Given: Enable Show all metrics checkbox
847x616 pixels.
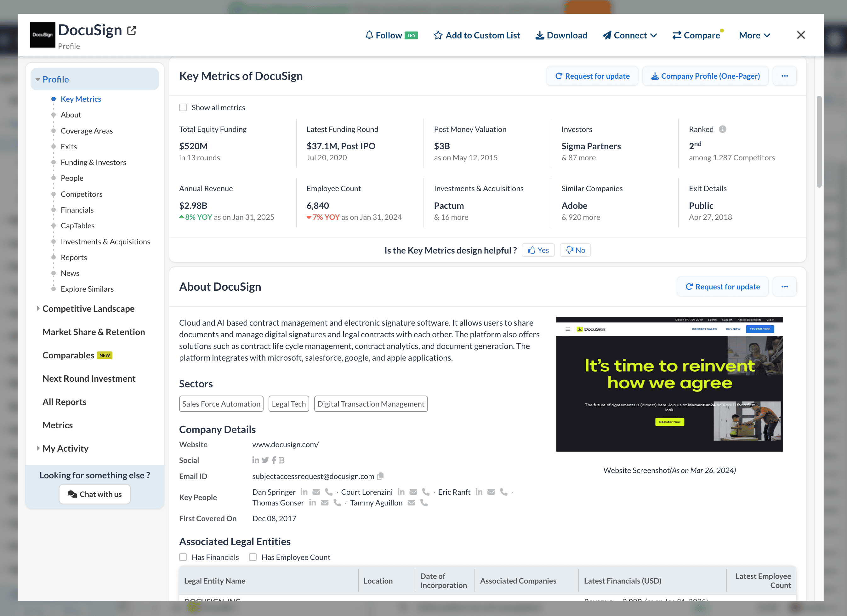Looking at the screenshot, I should (183, 108).
